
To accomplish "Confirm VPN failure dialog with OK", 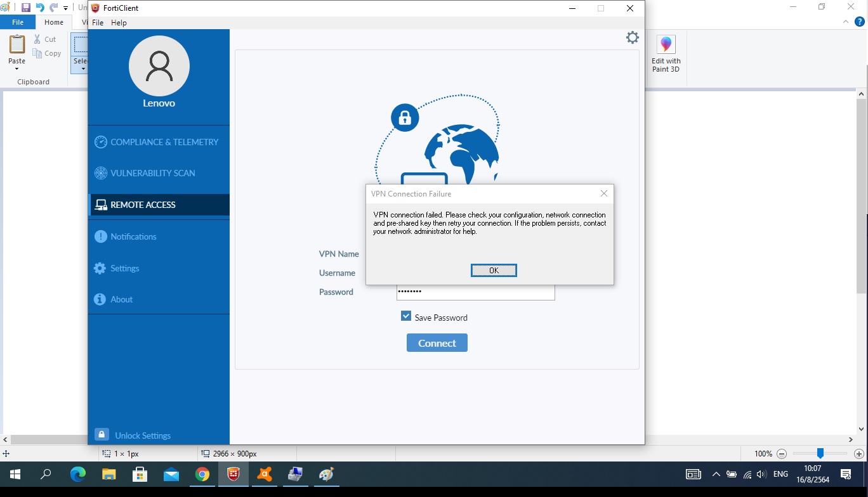I will [494, 271].
